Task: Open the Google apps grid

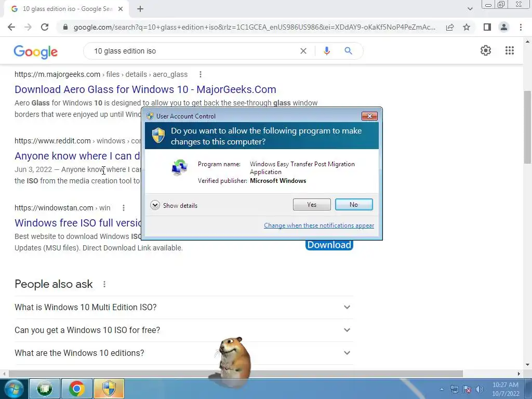Action: [509, 50]
